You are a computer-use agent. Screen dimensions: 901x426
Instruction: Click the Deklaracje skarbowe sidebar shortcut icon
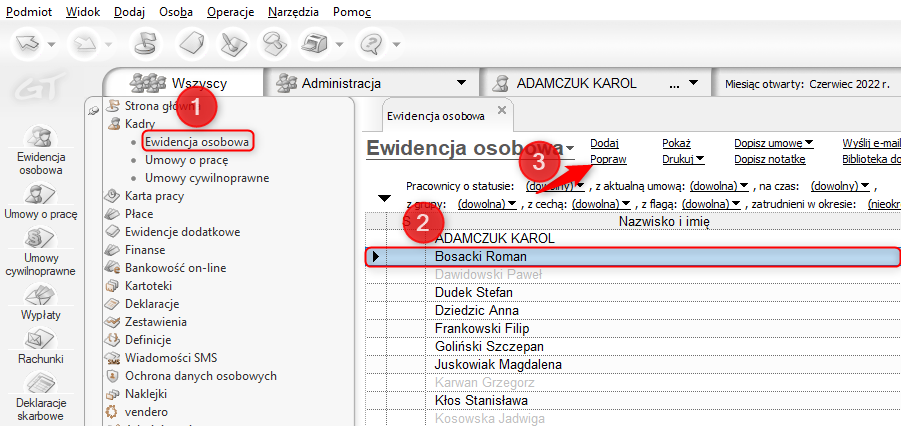tap(40, 381)
